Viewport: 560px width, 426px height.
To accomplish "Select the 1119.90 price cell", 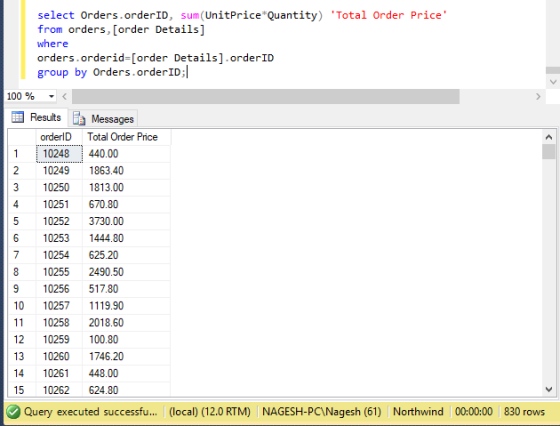I will (x=126, y=306).
